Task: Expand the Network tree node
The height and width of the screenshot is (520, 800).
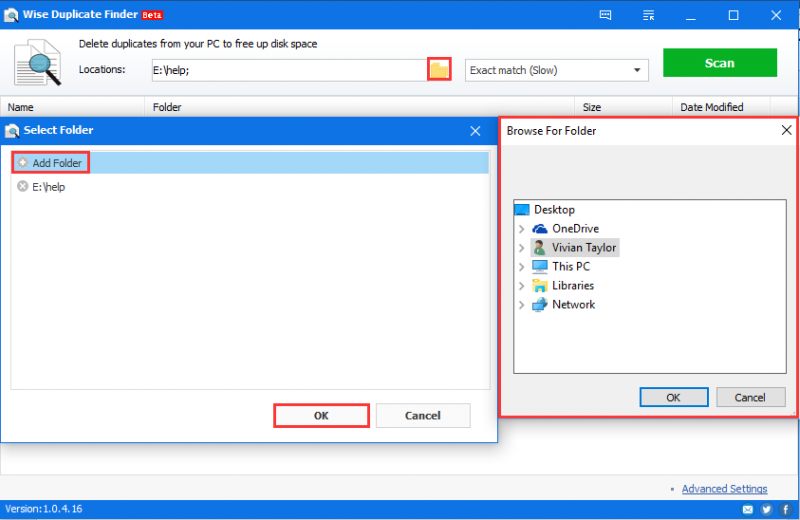Action: [521, 305]
